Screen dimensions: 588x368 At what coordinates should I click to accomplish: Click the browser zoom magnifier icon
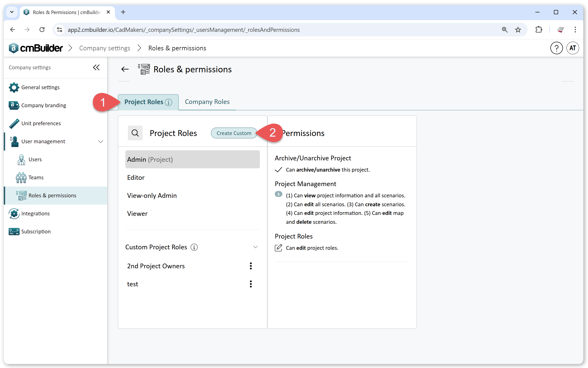tap(505, 30)
